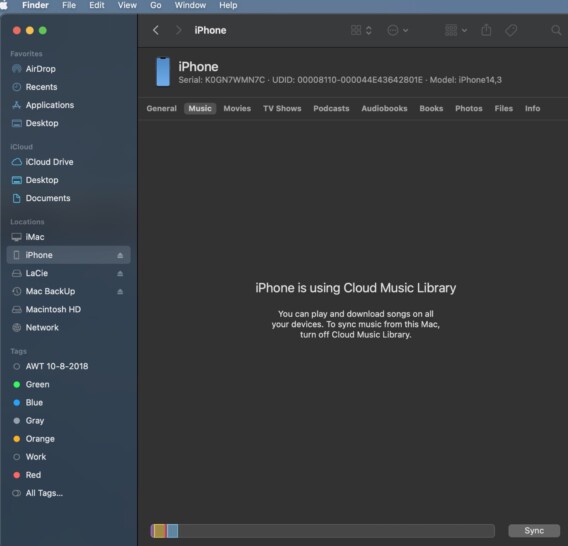Screen dimensions: 568x546
Task: Eject the Mac BackUp volume
Action: 120,292
